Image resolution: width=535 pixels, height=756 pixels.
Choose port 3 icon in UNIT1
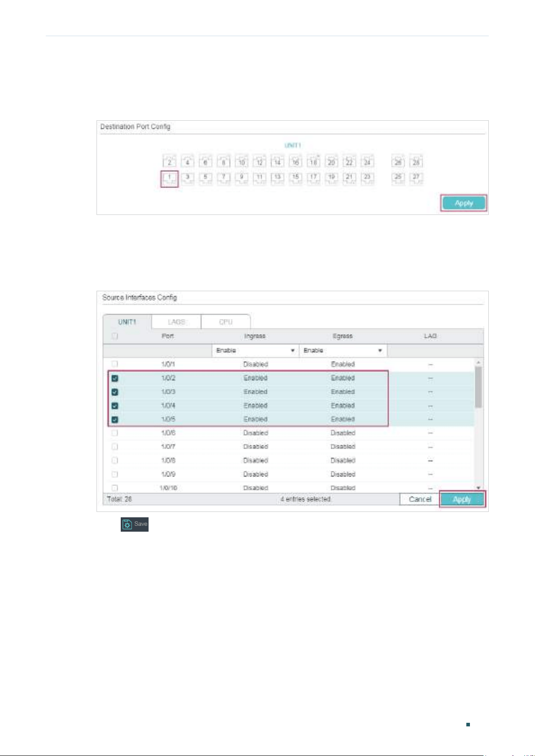pyautogui.click(x=188, y=178)
